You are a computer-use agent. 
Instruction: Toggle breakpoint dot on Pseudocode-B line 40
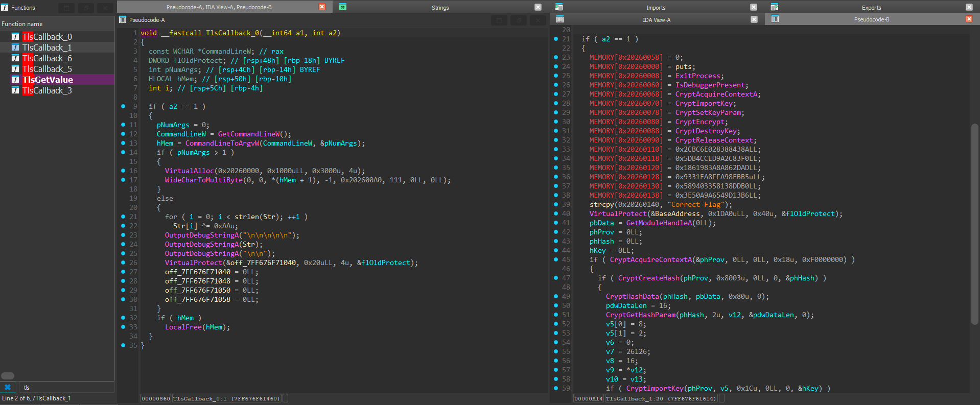point(556,213)
